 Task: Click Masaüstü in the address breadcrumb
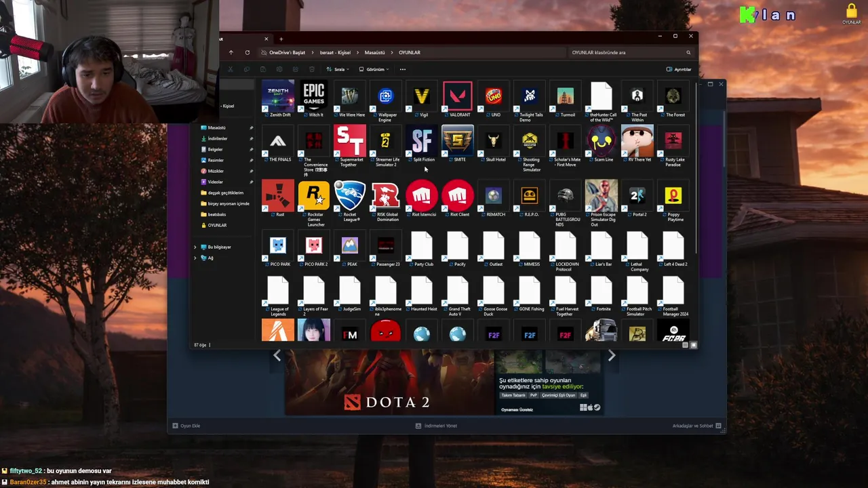coord(374,52)
